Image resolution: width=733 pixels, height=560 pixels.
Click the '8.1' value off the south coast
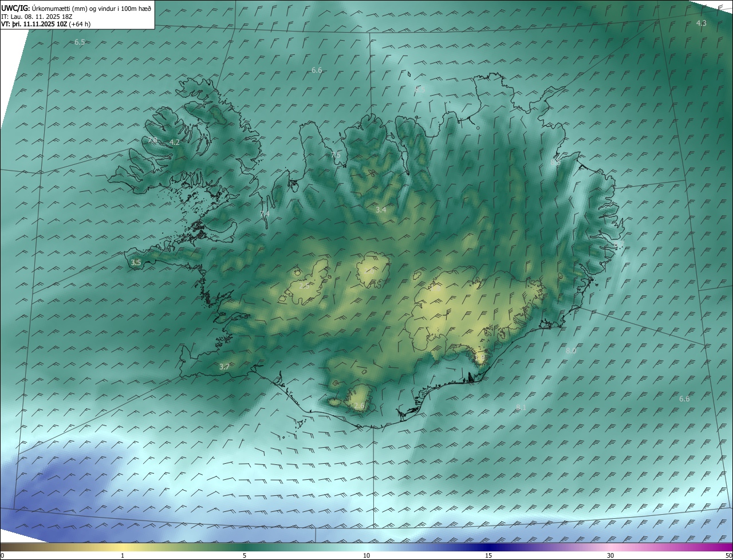click(521, 407)
